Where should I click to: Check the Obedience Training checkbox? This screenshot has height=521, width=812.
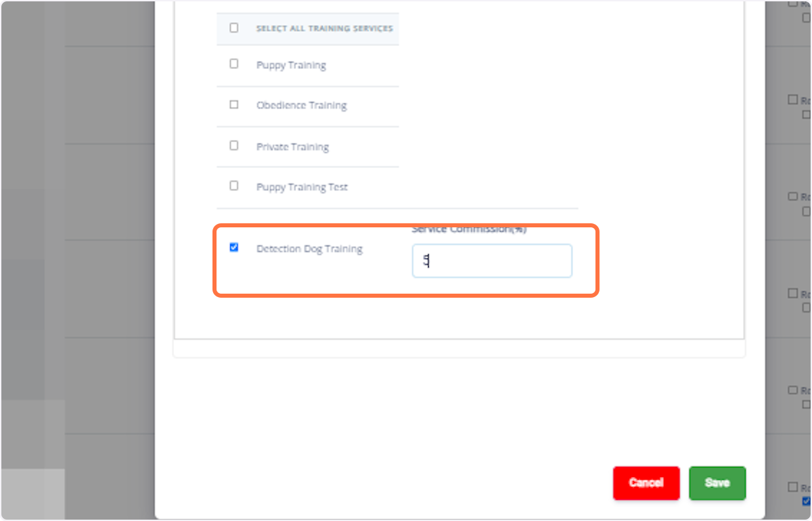(x=233, y=104)
